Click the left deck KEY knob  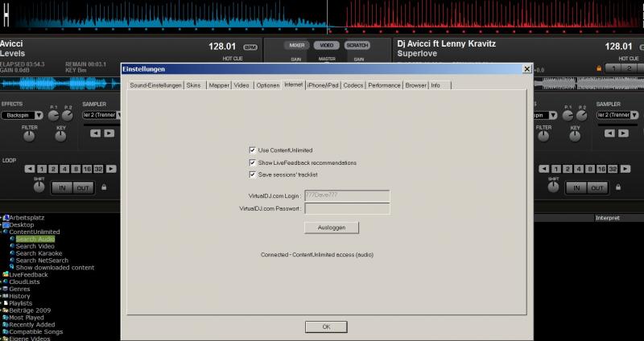tap(61, 136)
